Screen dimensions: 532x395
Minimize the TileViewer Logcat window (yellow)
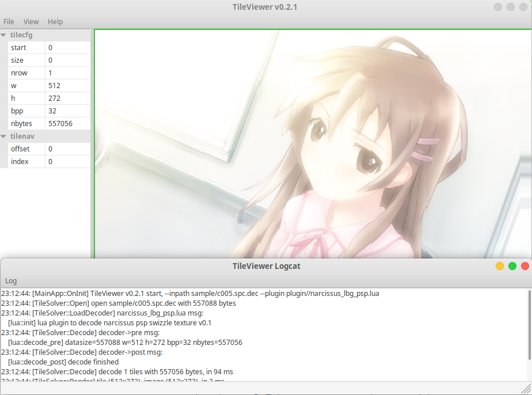pyautogui.click(x=499, y=267)
